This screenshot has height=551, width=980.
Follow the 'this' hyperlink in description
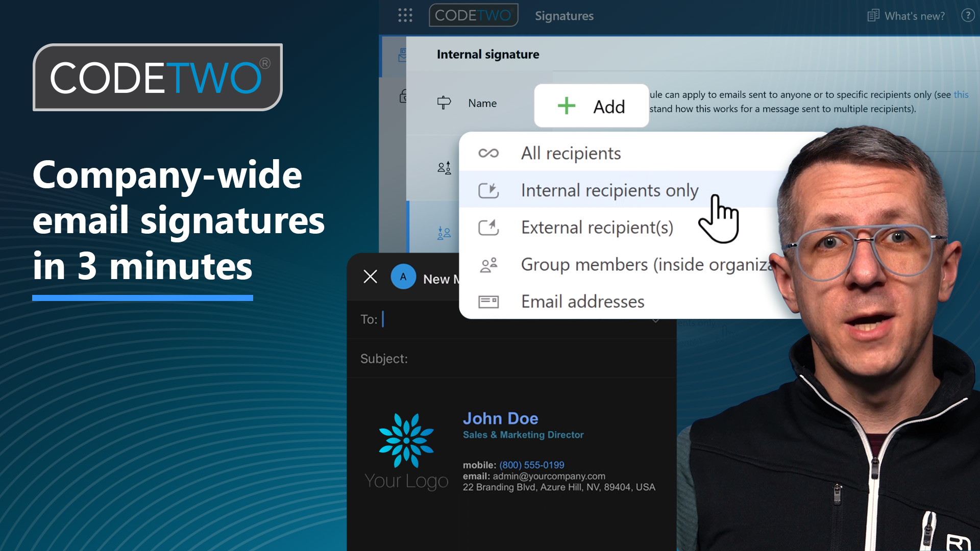(961, 94)
